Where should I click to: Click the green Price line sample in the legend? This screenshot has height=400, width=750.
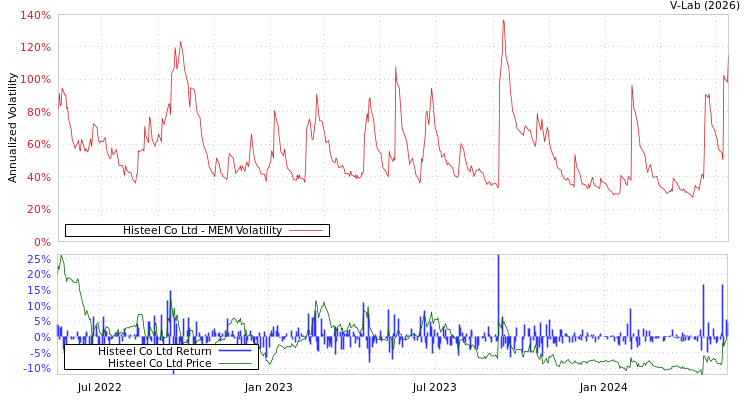click(x=234, y=363)
